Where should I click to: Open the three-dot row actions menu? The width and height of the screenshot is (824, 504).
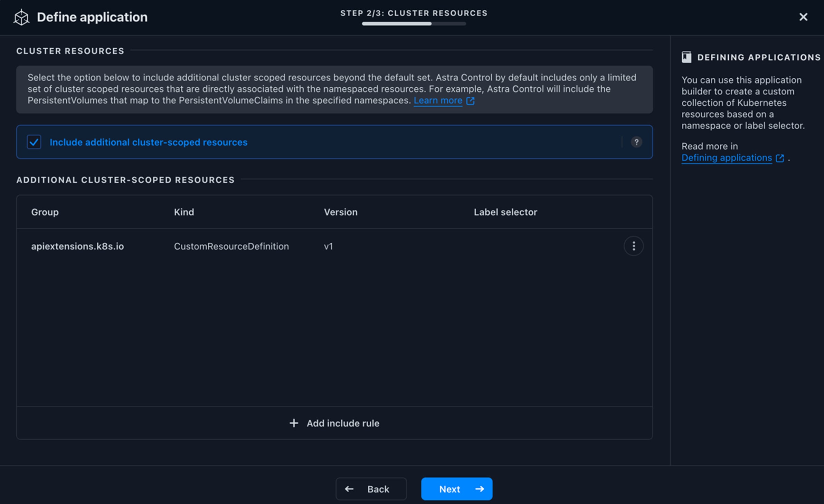(x=633, y=246)
